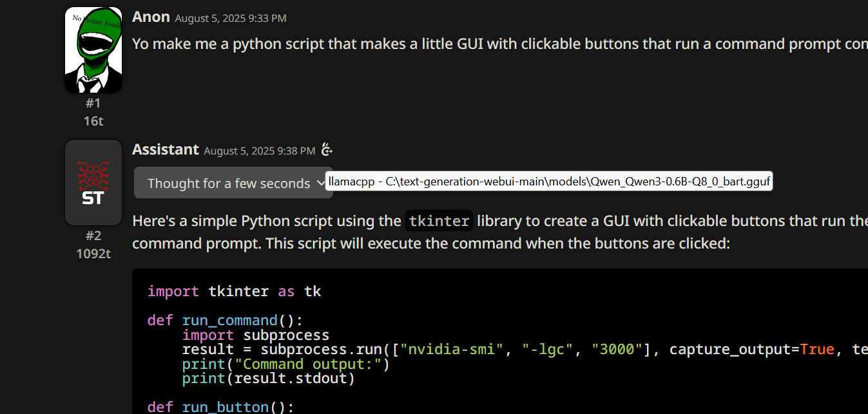Click the subprocess.run nvidia-smi code line
This screenshot has width=868, height=414.
tap(525, 350)
